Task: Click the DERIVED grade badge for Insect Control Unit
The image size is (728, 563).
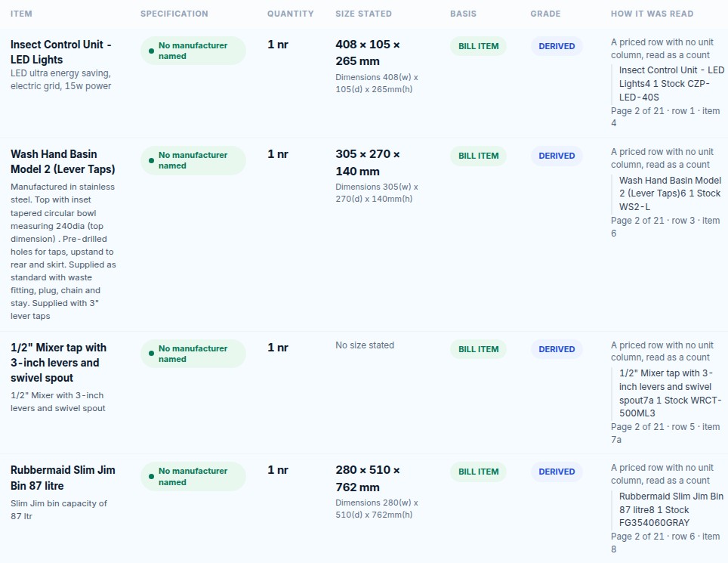Action: [x=557, y=46]
